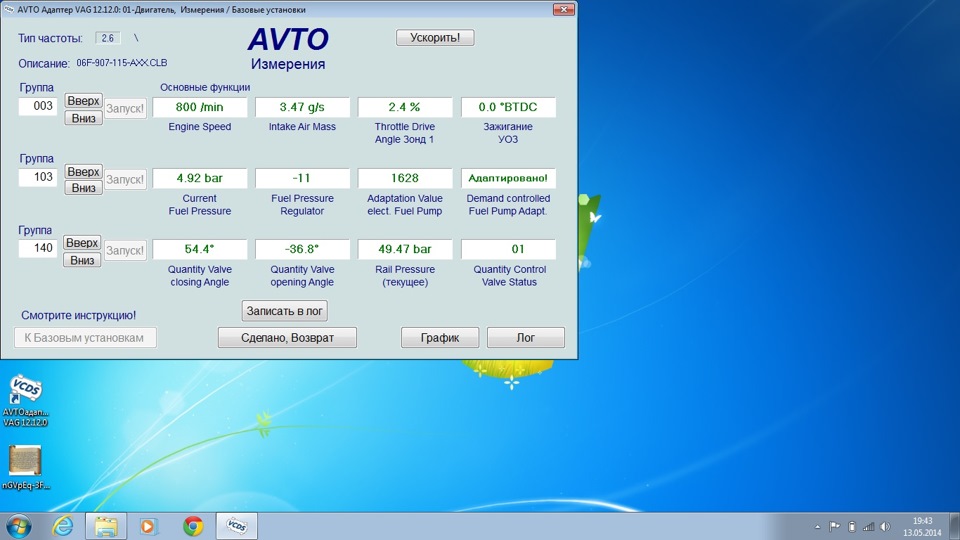
Task: Open the volume speaker icon in the tray
Action: point(885,527)
